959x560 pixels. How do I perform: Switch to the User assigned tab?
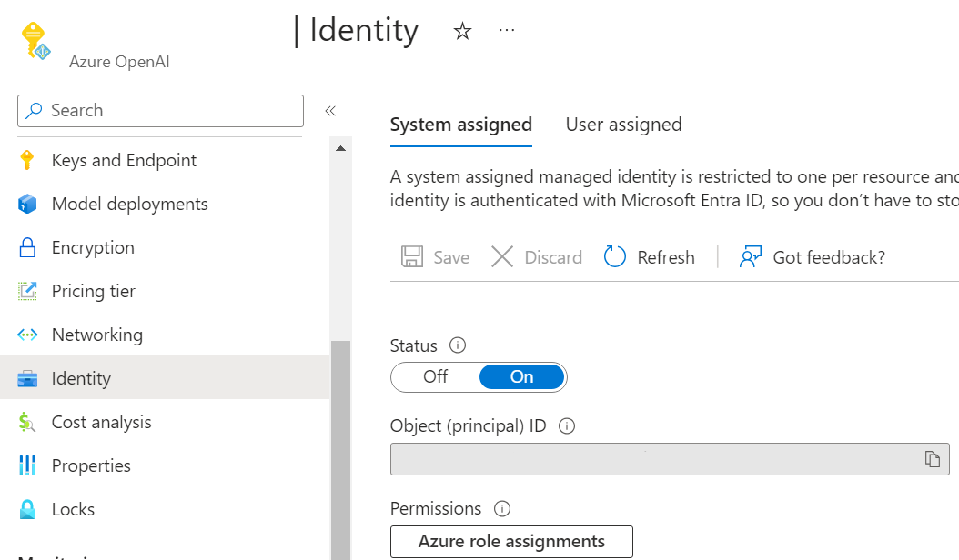(623, 125)
